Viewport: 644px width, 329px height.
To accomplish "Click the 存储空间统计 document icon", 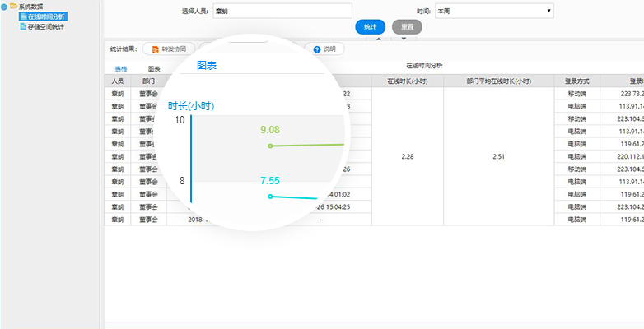I will [x=23, y=26].
